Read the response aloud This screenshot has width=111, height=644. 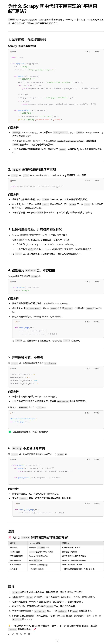pyautogui.click(x=21, y=634)
